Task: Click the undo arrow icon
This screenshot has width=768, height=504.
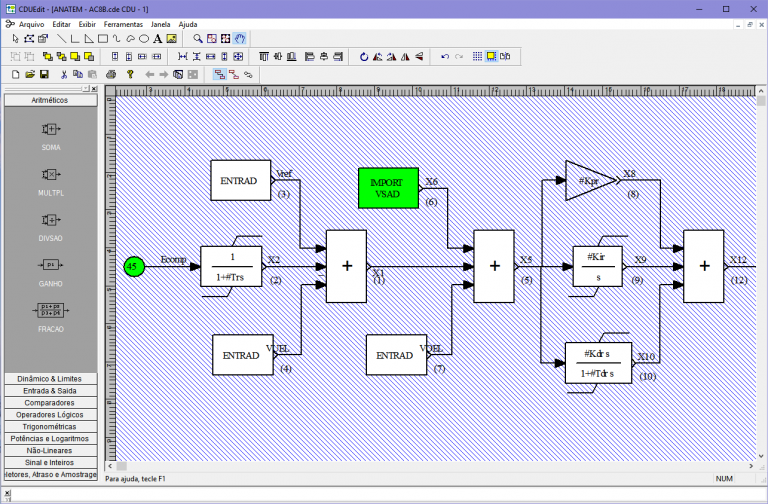Action: pyautogui.click(x=445, y=57)
